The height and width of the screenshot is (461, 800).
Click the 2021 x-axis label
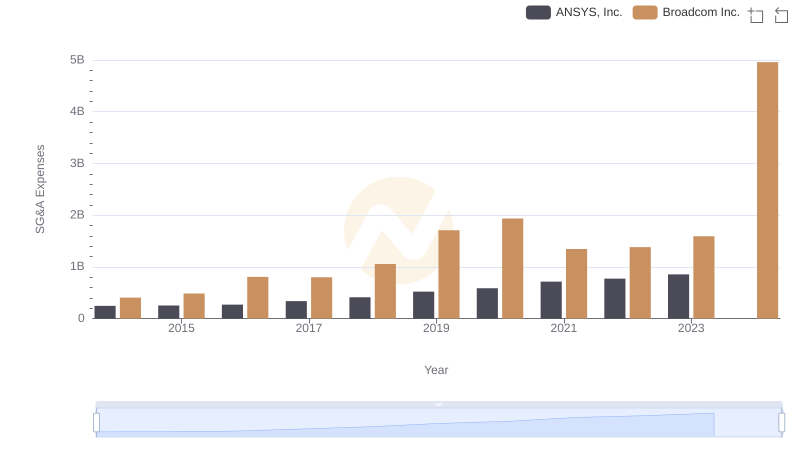(563, 328)
